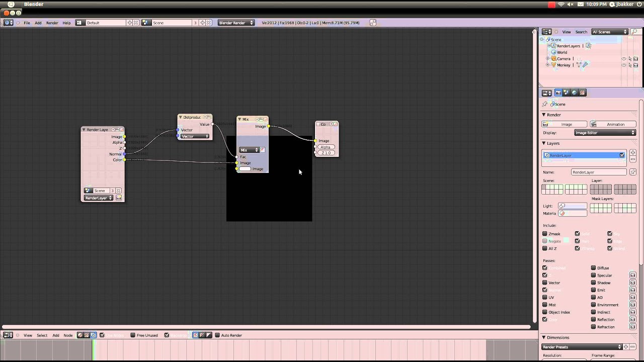The height and width of the screenshot is (362, 644).
Task: Collapse the Layers panel triangle
Action: click(544, 143)
